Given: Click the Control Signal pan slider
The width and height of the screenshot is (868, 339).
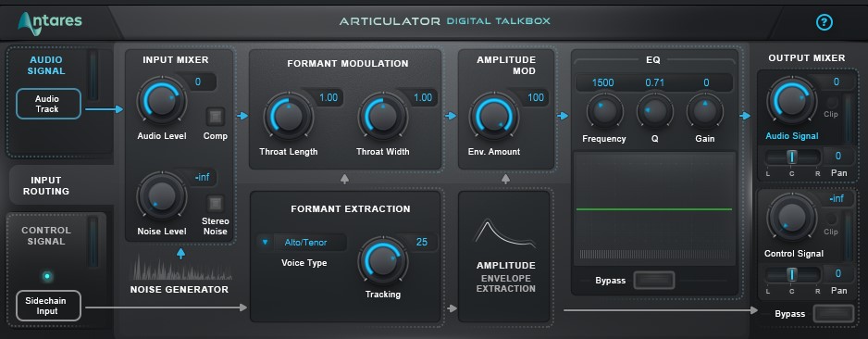Looking at the screenshot, I should (x=792, y=274).
